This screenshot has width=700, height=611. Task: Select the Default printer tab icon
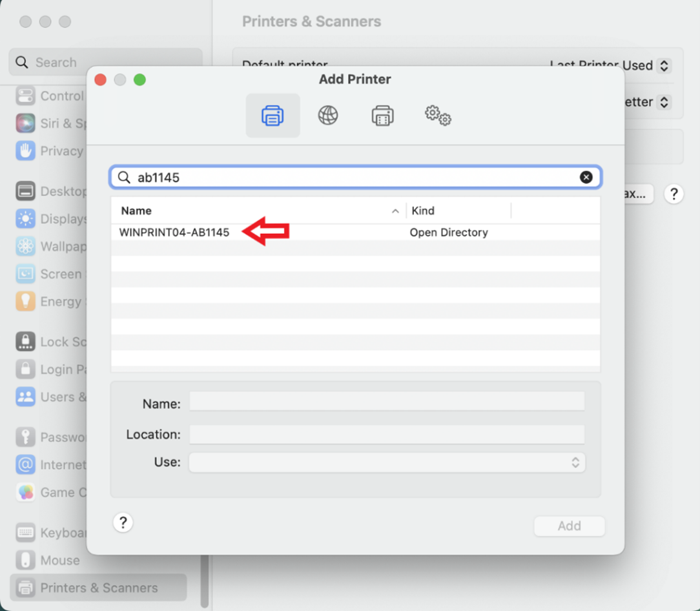(273, 116)
